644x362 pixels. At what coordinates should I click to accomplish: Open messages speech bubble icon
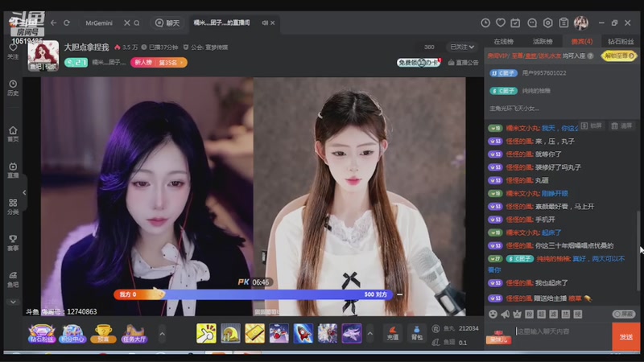pyautogui.click(x=532, y=23)
